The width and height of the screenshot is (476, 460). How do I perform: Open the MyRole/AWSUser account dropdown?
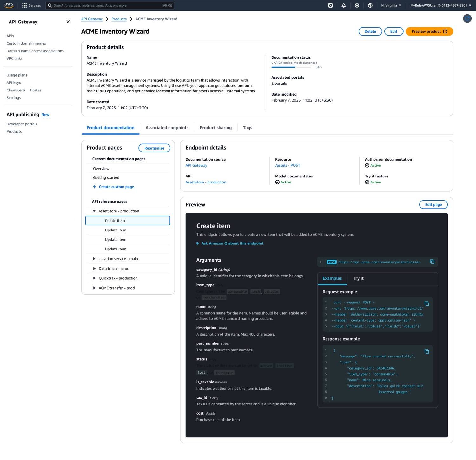coord(440,5)
